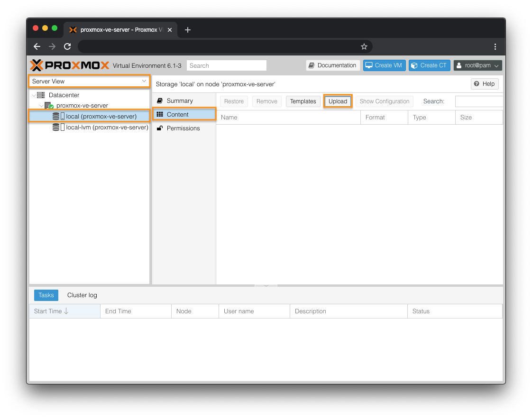Click the Show Configuration button

[385, 101]
